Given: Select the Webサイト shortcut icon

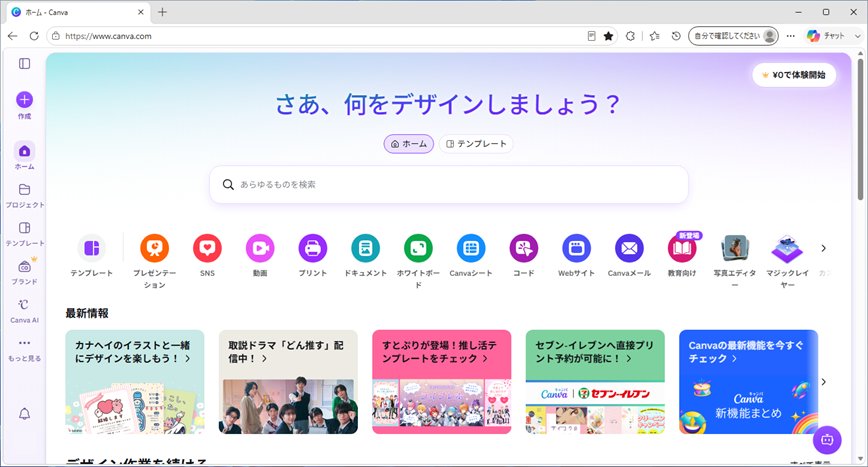Looking at the screenshot, I should point(576,248).
